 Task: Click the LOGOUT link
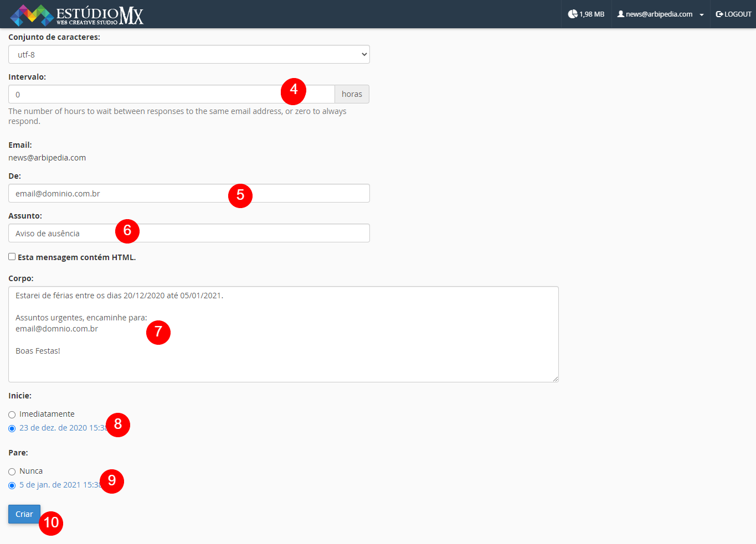737,14
